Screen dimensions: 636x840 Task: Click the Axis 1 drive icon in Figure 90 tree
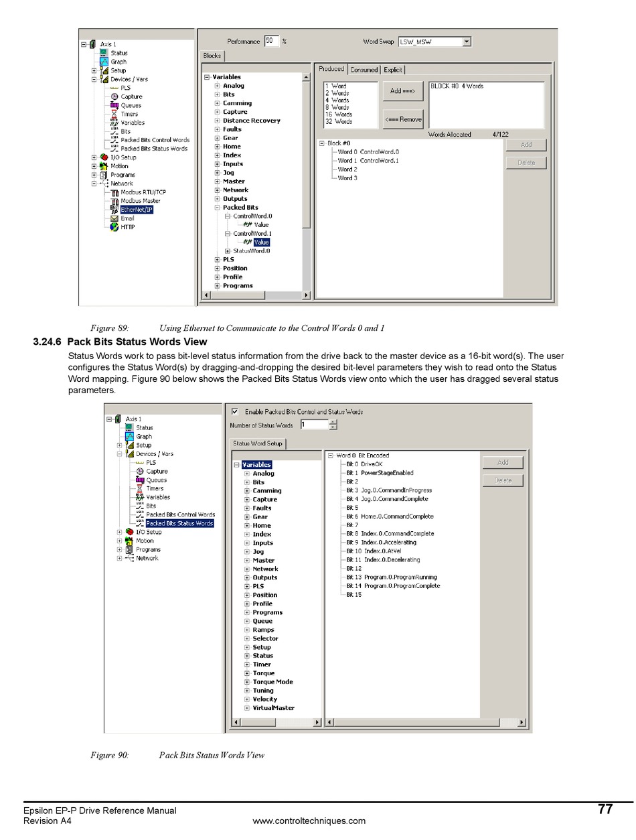coord(118,419)
